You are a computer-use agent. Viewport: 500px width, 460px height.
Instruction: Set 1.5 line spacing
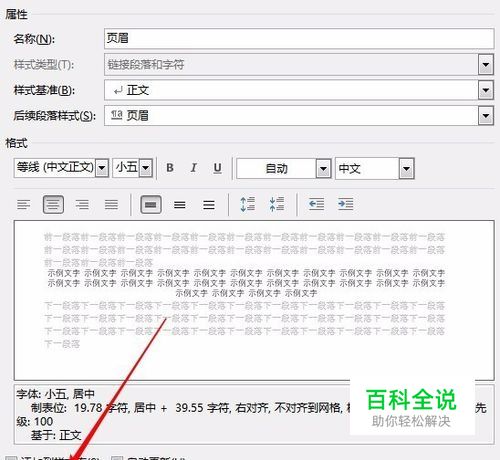[180, 204]
